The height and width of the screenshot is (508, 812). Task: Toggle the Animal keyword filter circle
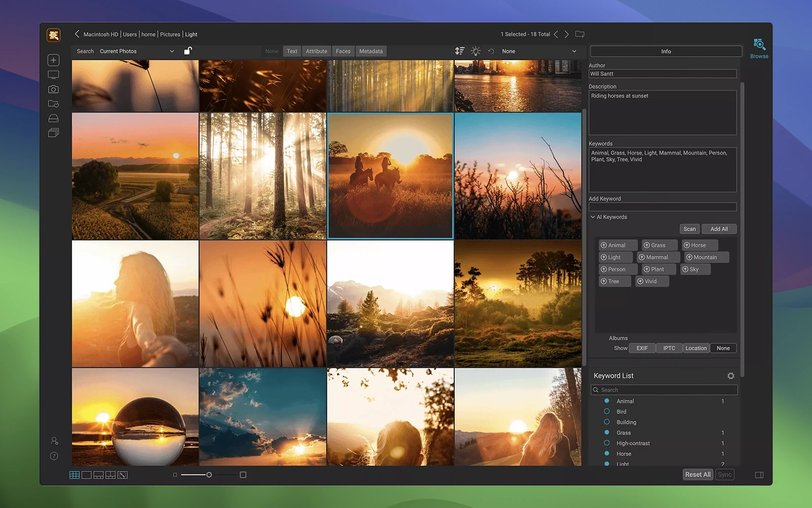(606, 401)
